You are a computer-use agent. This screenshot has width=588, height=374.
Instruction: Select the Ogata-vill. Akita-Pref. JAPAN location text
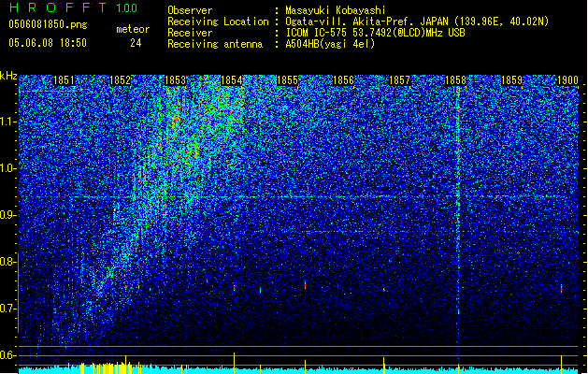[x=417, y=22]
